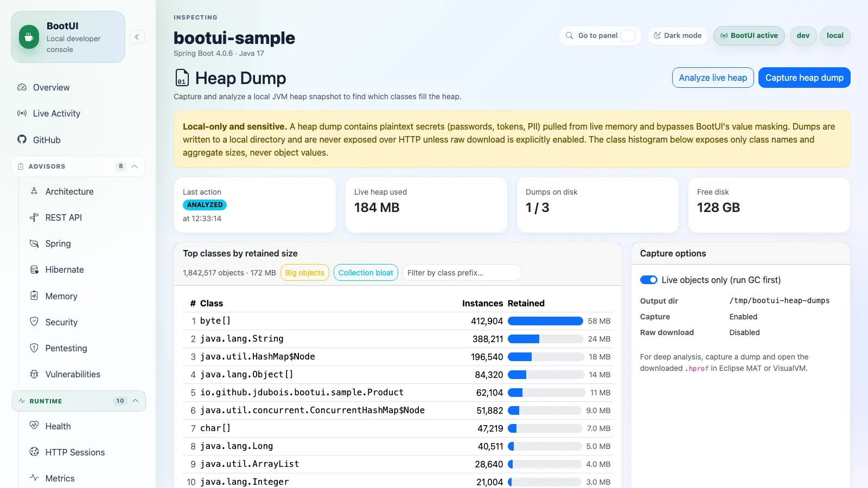Viewport: 868px width, 488px height.
Task: Click the ANALYZED status badge
Action: 205,205
